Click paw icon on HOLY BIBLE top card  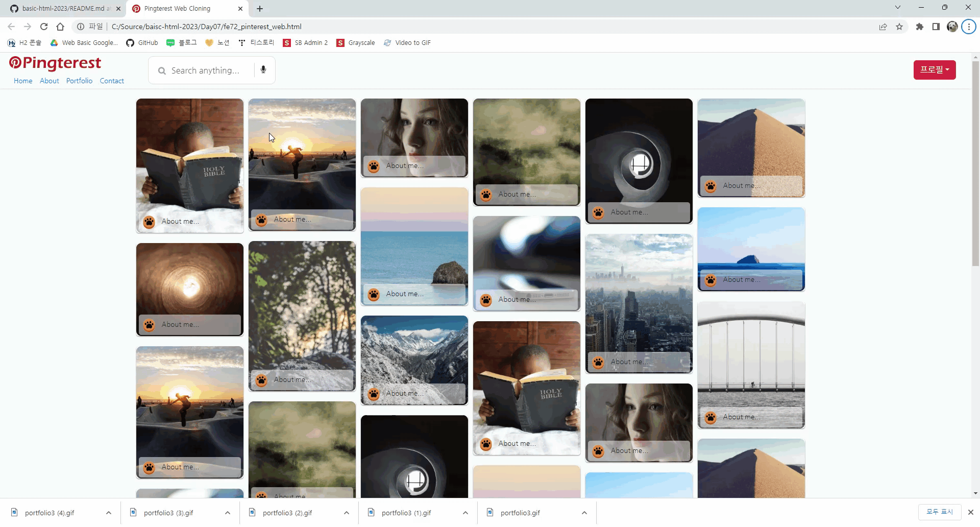149,222
